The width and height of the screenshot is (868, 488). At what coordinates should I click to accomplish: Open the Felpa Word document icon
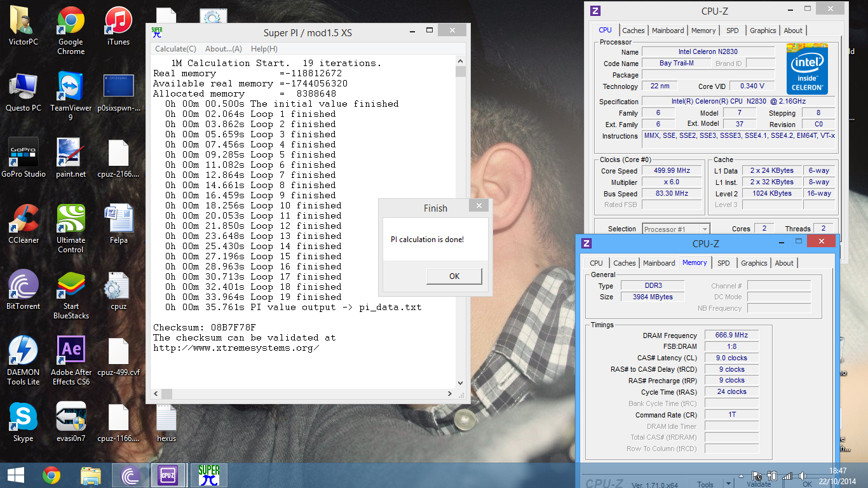coord(118,224)
